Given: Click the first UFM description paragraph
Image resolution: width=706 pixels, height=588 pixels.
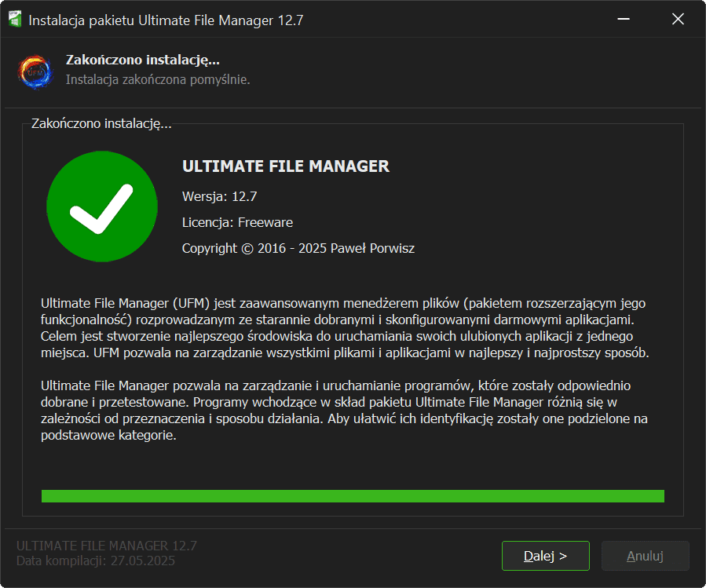Looking at the screenshot, I should click(x=345, y=327).
